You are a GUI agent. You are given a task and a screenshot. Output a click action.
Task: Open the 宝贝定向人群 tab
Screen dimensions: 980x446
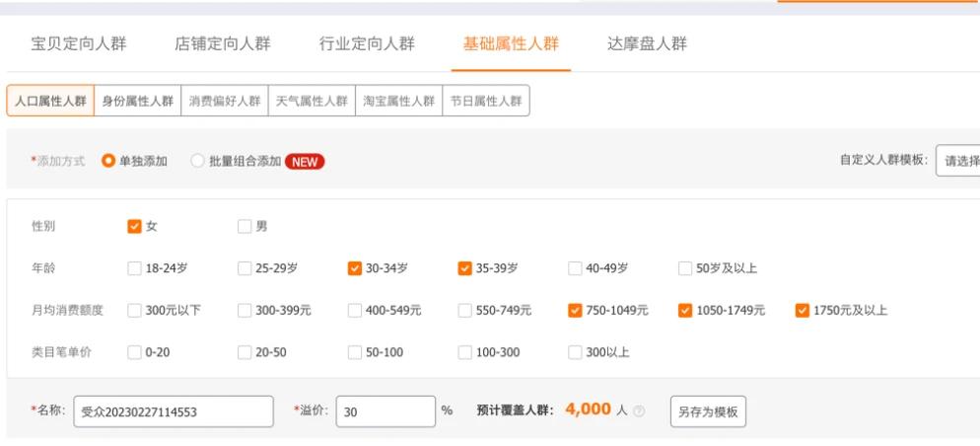[79, 43]
